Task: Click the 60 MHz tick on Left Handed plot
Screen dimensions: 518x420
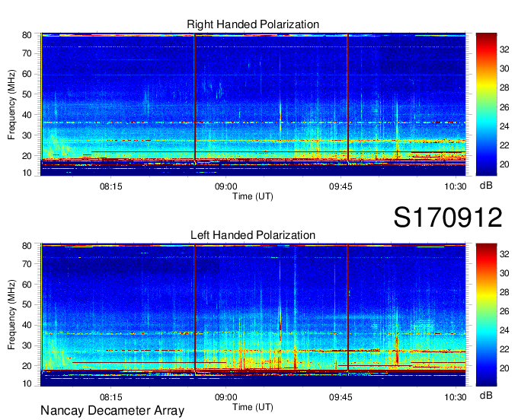Action: pyautogui.click(x=27, y=285)
